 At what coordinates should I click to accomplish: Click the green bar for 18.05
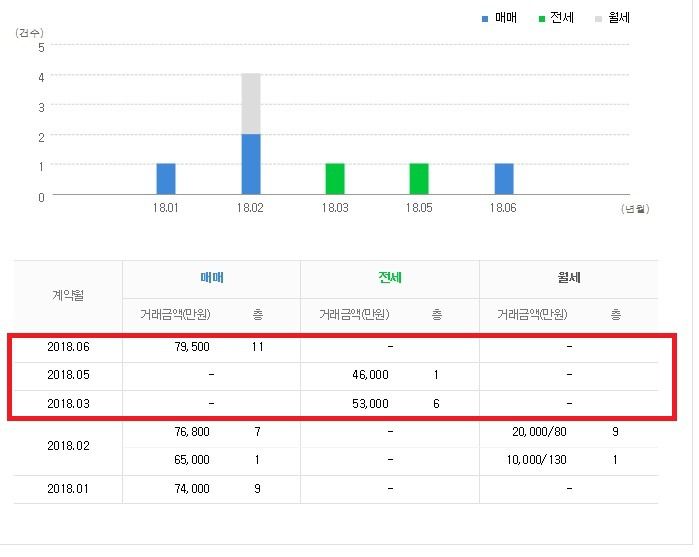(x=419, y=179)
